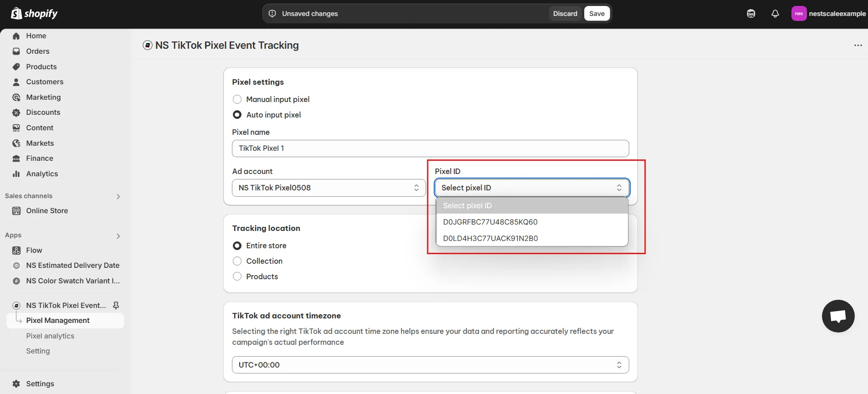The height and width of the screenshot is (394, 868).
Task: Click the Settings gear icon
Action: coord(16,384)
